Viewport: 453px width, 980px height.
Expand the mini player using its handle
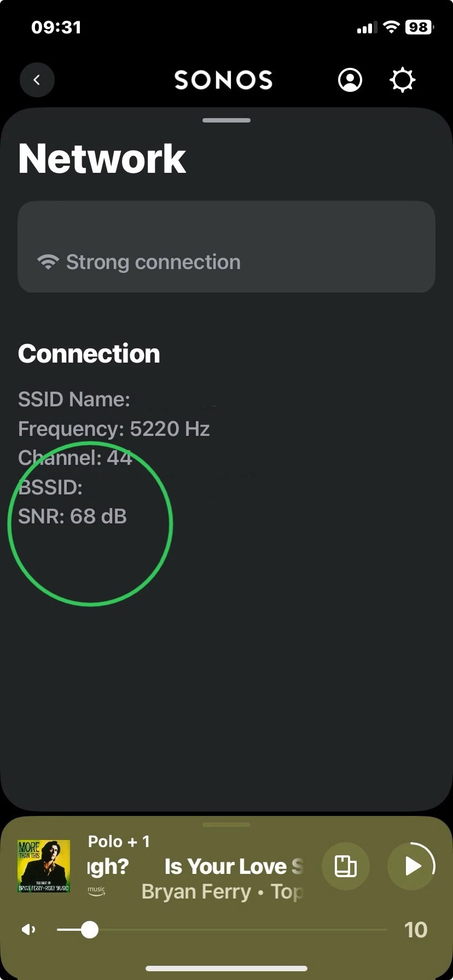[226, 824]
